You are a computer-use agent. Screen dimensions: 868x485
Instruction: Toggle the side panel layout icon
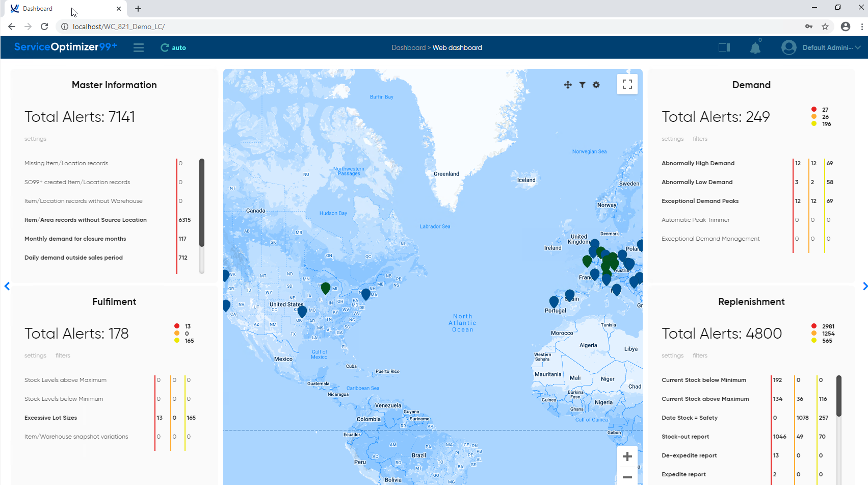724,47
